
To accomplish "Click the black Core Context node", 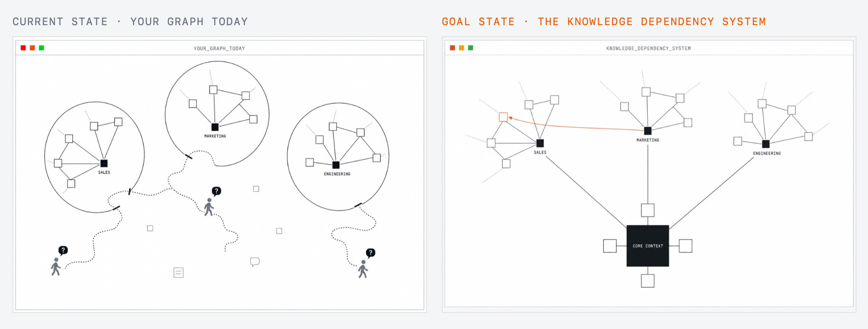I will [x=647, y=246].
